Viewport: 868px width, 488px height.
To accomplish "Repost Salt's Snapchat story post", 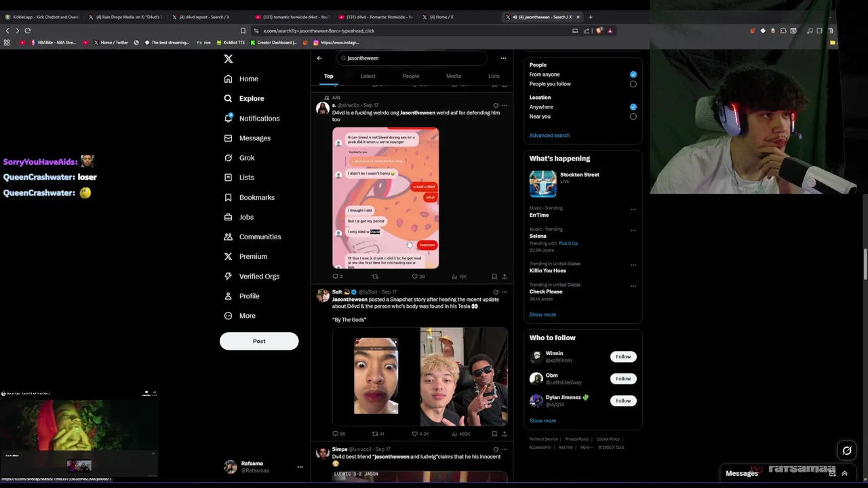I will pos(375,434).
